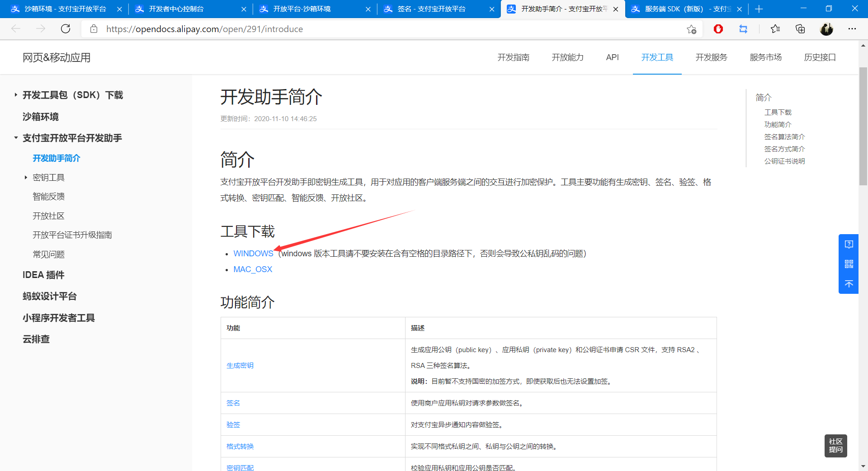Viewport: 868px width, 471px height.
Task: Open the 格式转换 table link
Action: point(240,447)
